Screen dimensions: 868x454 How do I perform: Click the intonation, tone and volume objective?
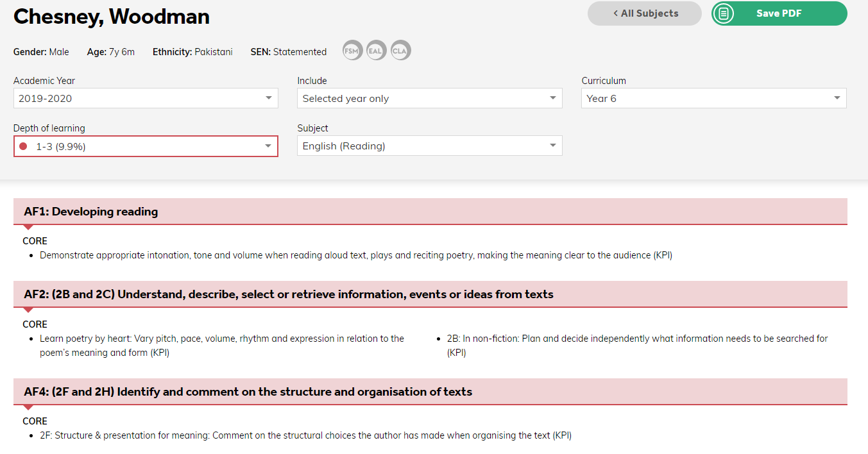(356, 255)
